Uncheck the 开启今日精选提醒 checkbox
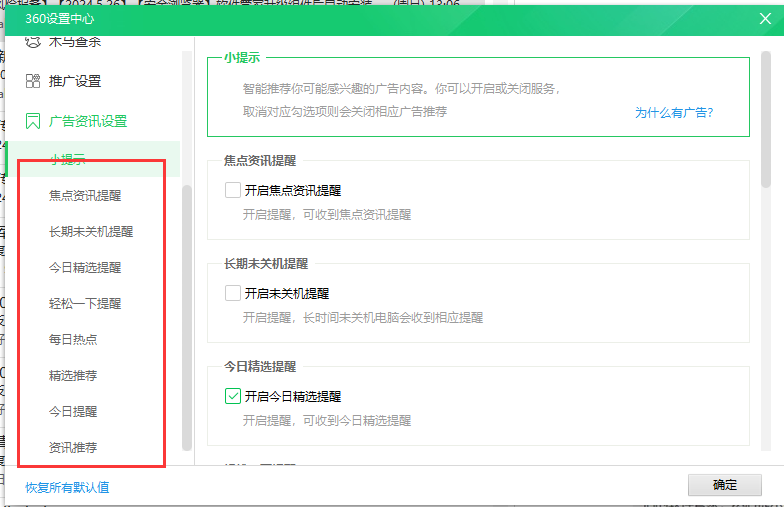 (232, 396)
